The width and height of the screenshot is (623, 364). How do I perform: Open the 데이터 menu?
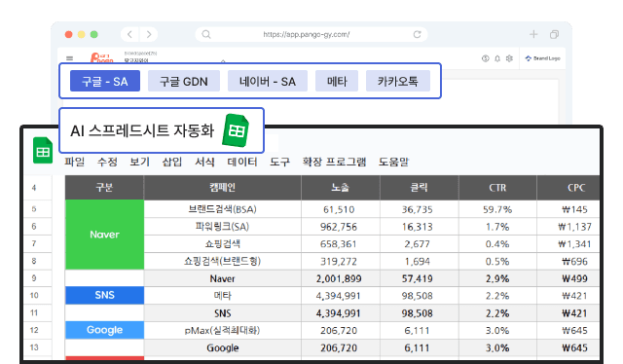[242, 162]
